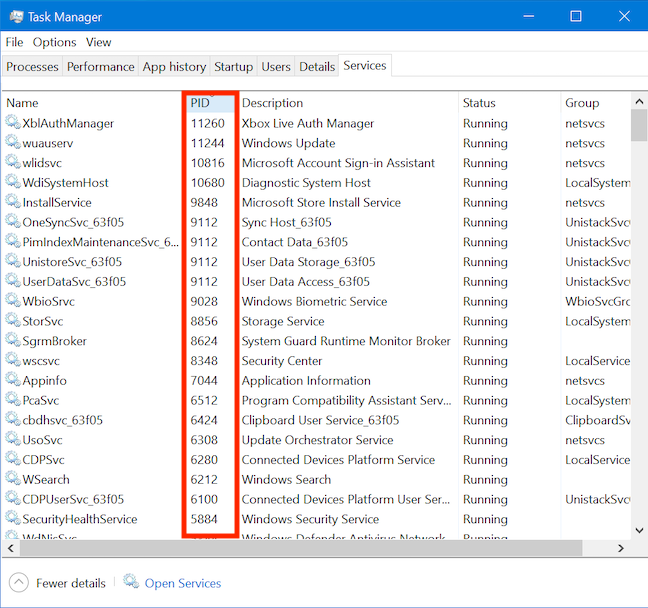Click the CDPSvc gear icon
The width and height of the screenshot is (648, 608).
point(13,459)
